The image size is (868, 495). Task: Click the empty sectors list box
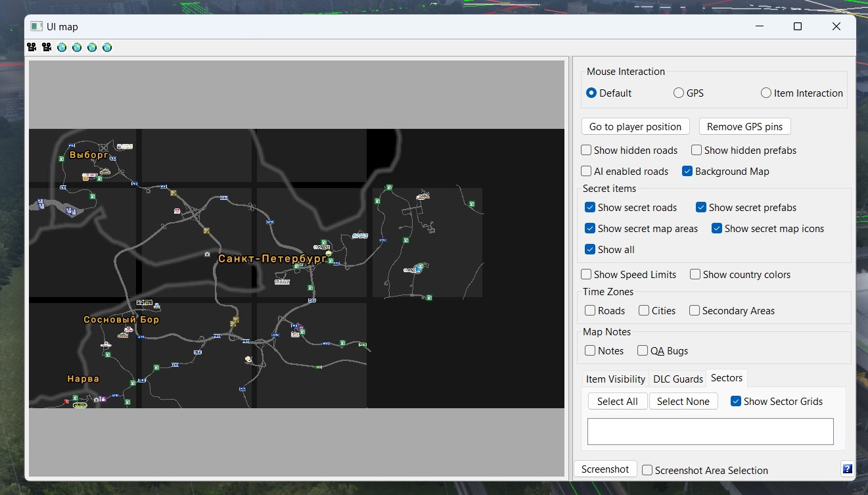point(710,431)
